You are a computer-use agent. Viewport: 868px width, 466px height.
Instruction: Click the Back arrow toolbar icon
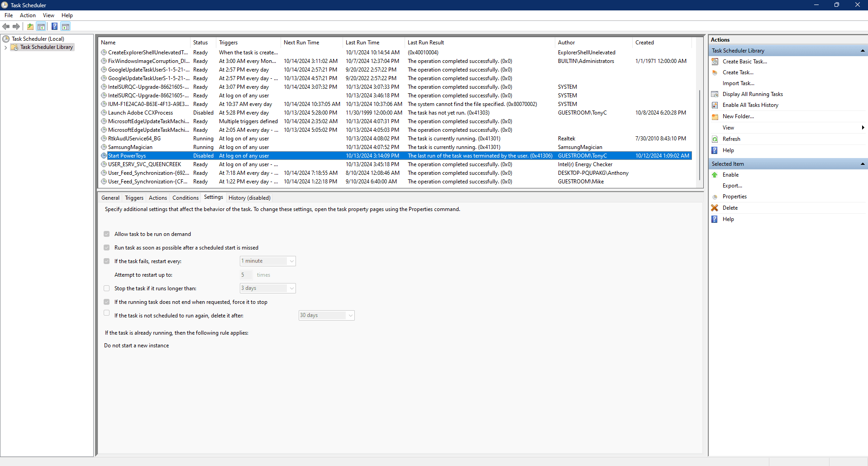pyautogui.click(x=6, y=26)
